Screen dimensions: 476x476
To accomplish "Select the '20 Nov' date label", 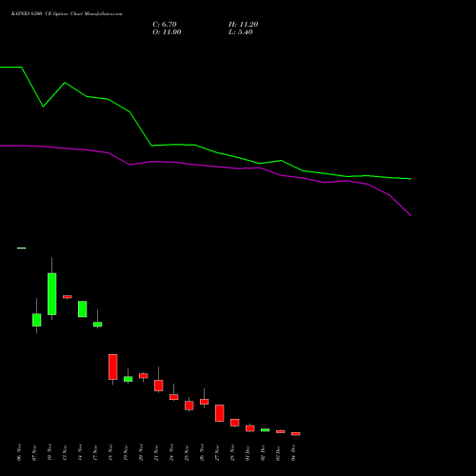I will [x=141, y=452].
